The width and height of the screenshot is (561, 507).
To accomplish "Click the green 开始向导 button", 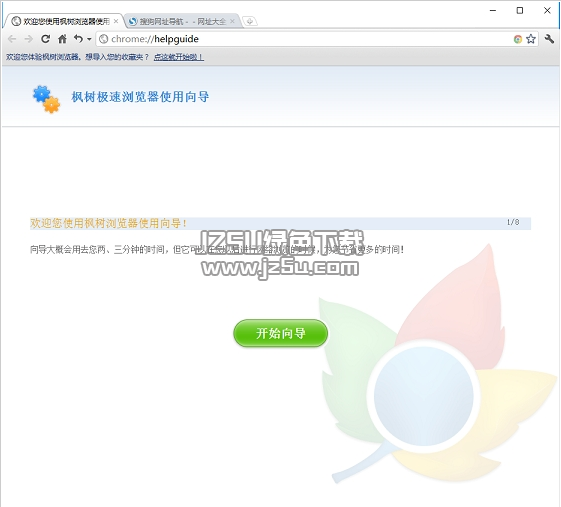I will [280, 333].
